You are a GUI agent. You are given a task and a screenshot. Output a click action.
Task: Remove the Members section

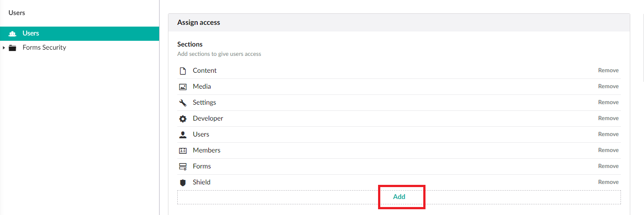pos(608,150)
